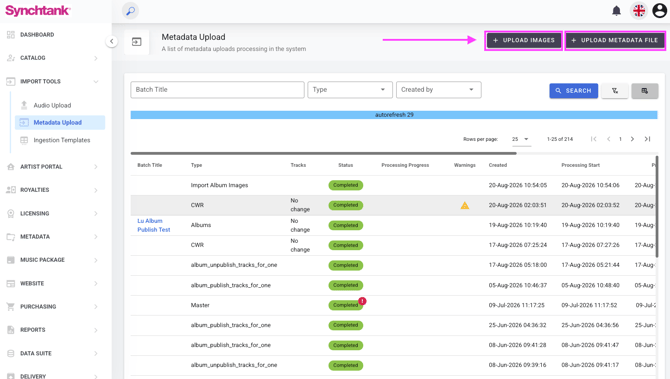670x379 pixels.
Task: Click the autorefresh progress bar
Action: coord(394,115)
